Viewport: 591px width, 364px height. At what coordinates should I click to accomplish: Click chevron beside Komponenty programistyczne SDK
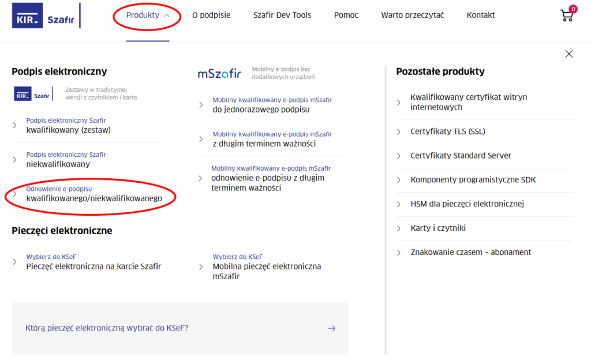pyautogui.click(x=399, y=180)
